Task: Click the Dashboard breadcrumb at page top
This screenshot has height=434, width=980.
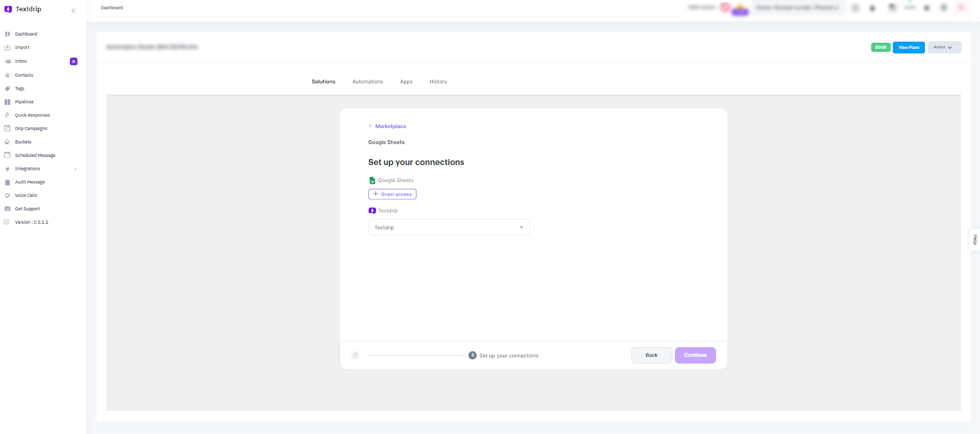Action: point(112,8)
